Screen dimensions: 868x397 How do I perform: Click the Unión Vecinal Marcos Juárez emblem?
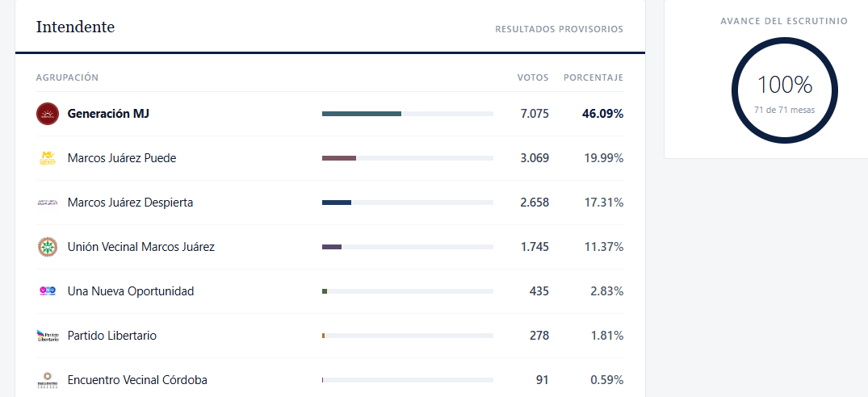tap(48, 247)
